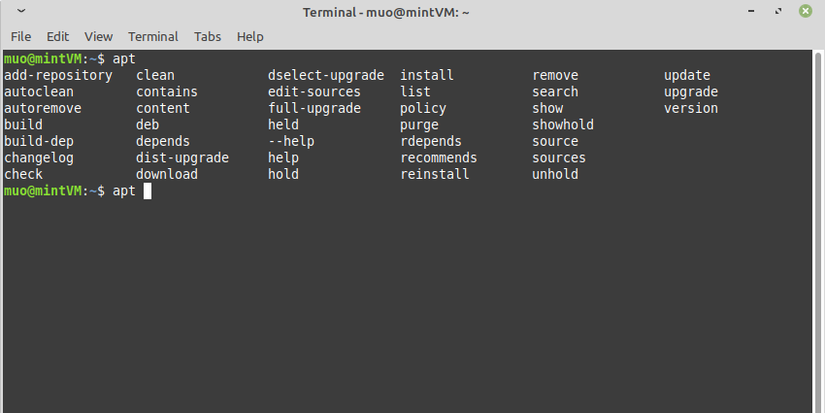The height and width of the screenshot is (413, 825).
Task: Click the 'update' subcommand in the output
Action: click(687, 75)
